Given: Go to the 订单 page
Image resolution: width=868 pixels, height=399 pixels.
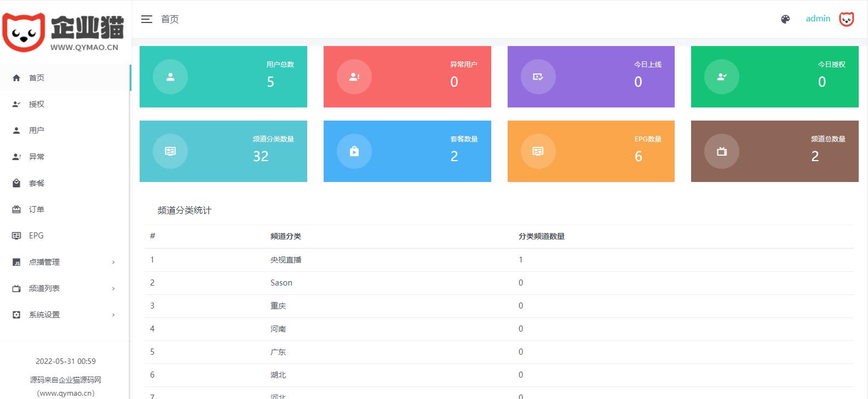Looking at the screenshot, I should click(x=37, y=209).
